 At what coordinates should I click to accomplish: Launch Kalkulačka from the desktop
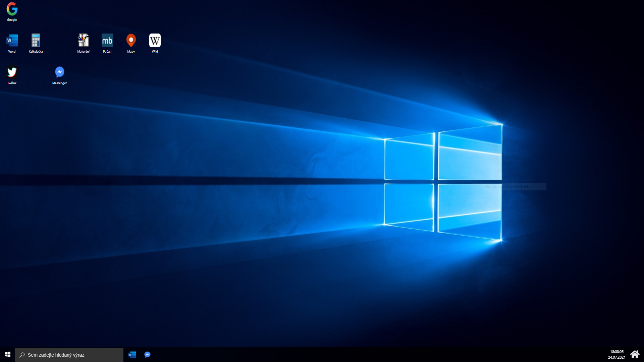coord(36,43)
